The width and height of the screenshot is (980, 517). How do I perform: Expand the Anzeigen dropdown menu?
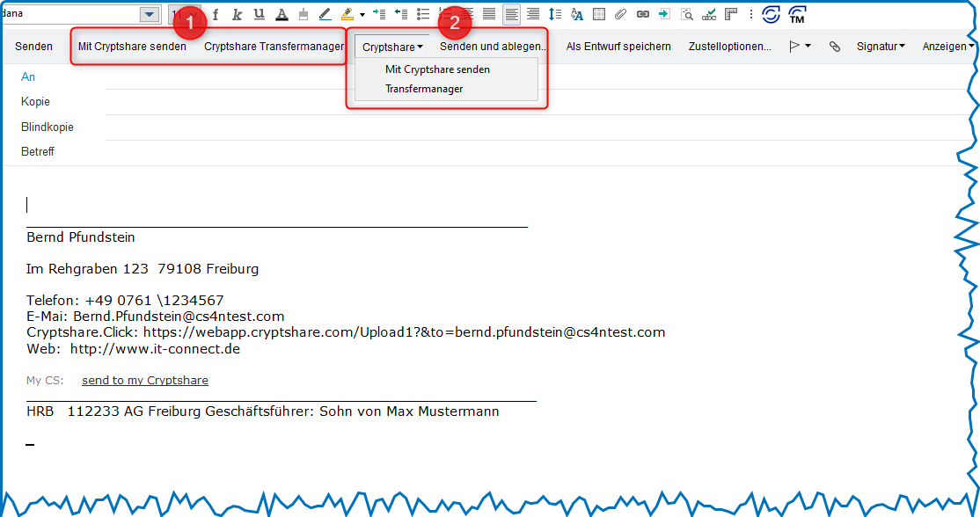tap(948, 47)
